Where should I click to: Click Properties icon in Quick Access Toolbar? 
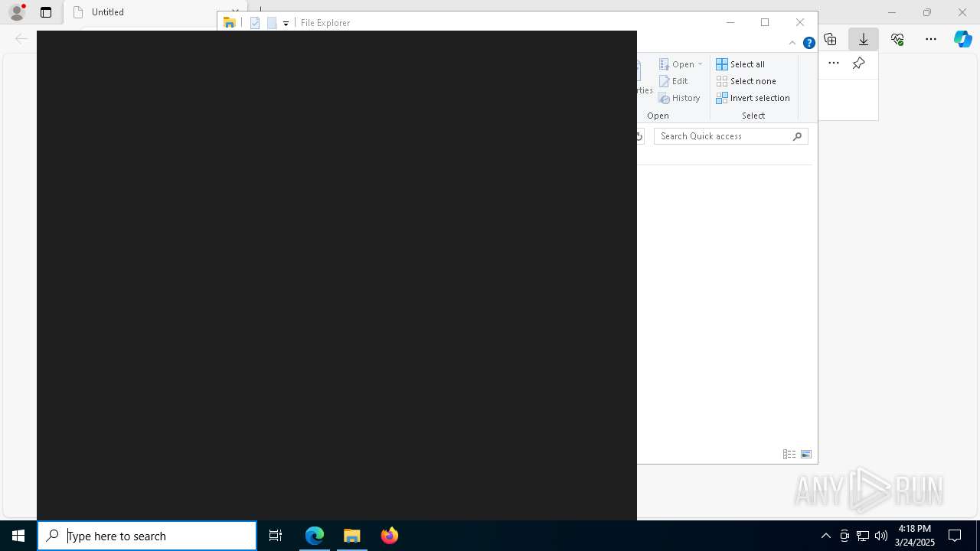255,23
